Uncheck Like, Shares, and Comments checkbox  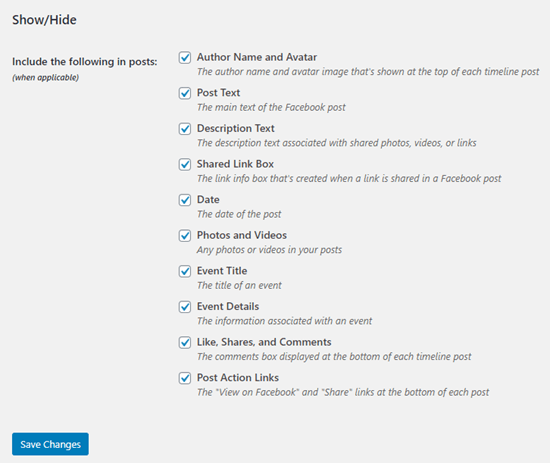(x=185, y=342)
